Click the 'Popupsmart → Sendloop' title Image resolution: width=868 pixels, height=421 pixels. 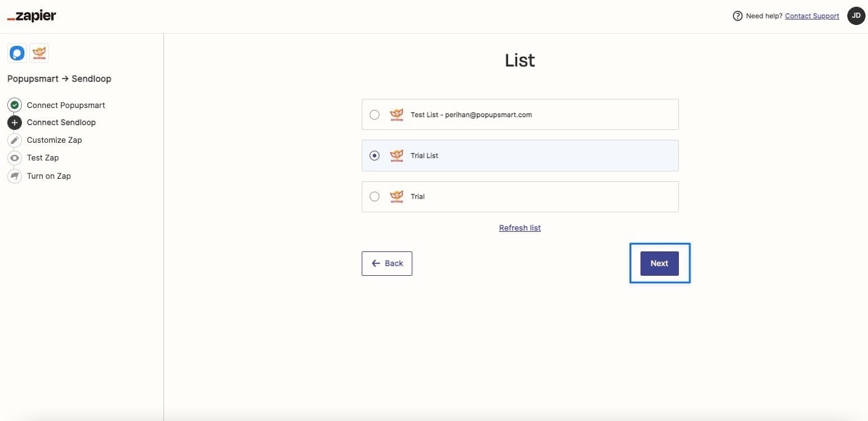click(59, 79)
